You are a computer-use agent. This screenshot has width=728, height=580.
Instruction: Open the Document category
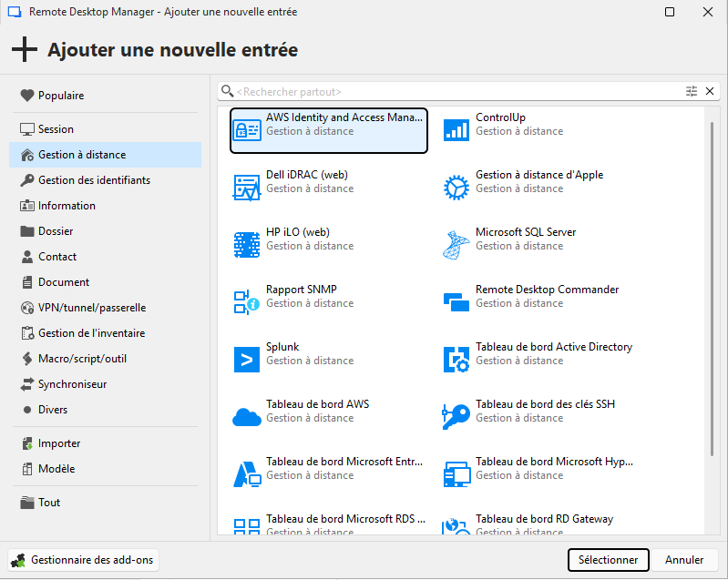coord(105,282)
